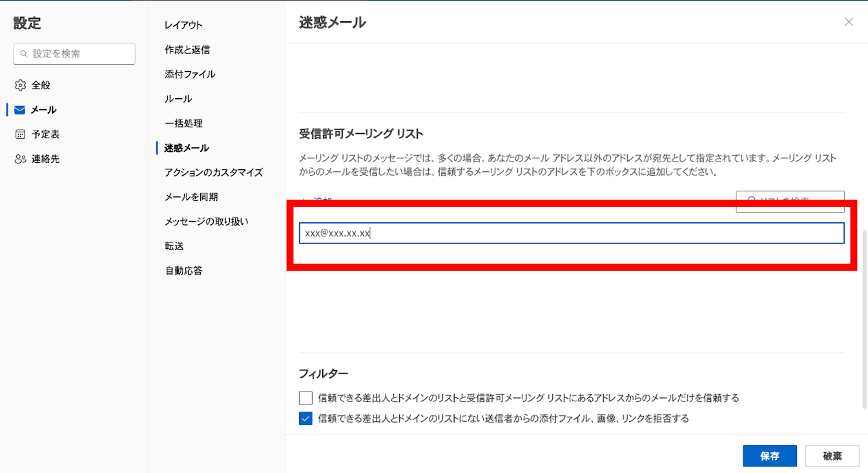Click the mailing list address input field
Image resolution: width=868 pixels, height=473 pixels.
571,233
